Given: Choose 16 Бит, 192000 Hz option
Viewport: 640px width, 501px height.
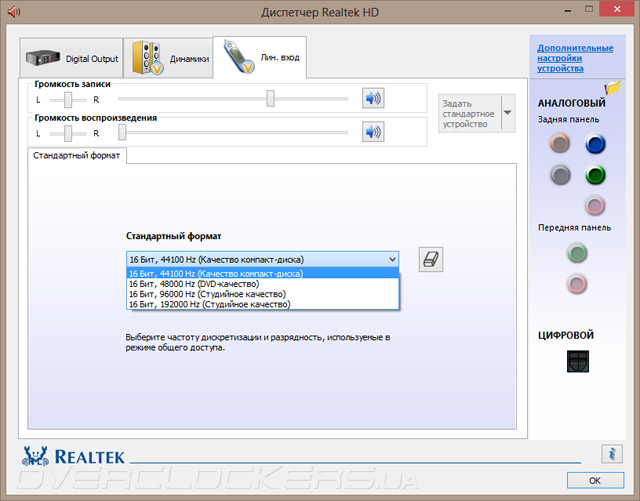Looking at the screenshot, I should (262, 304).
